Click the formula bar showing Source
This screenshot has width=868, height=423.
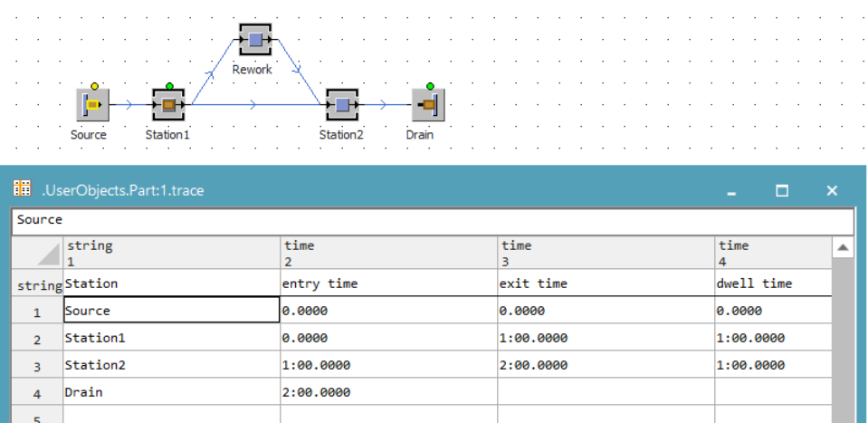432,220
